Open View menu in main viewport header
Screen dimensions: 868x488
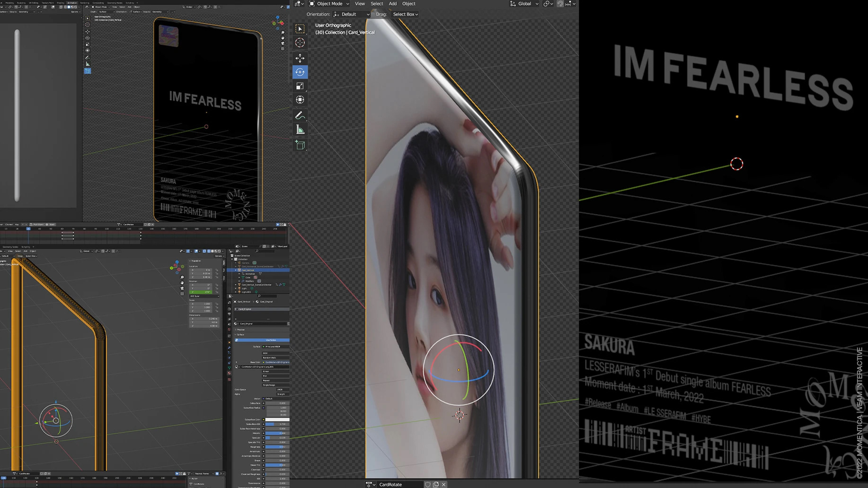coord(360,4)
